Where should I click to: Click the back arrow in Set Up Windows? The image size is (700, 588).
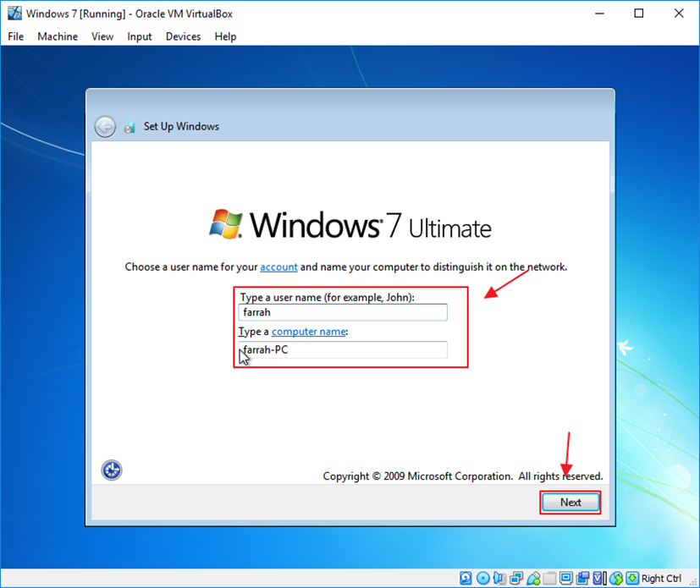[x=105, y=127]
